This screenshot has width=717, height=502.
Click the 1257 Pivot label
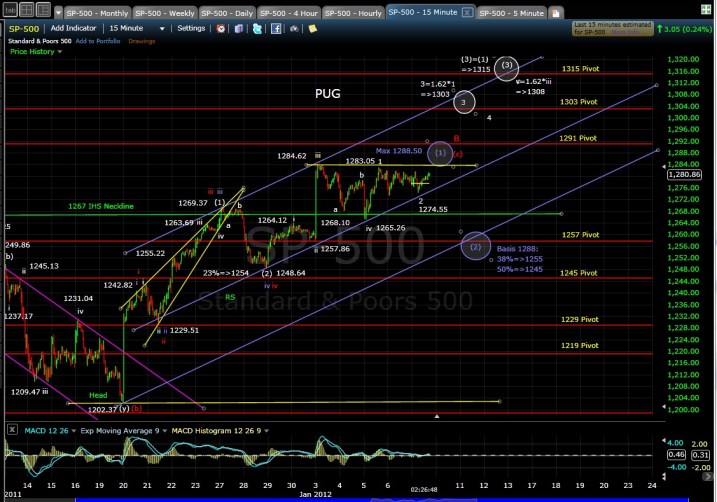[x=580, y=235]
